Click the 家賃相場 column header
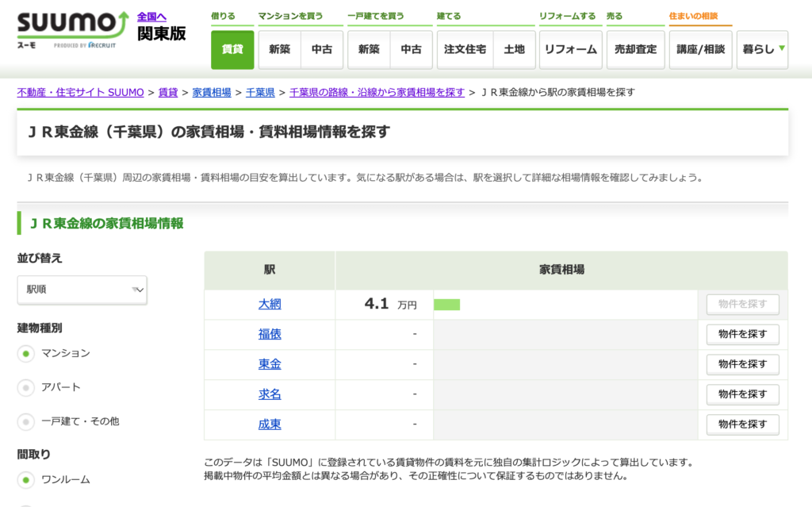Viewport: 812px width, 507px height. point(562,270)
